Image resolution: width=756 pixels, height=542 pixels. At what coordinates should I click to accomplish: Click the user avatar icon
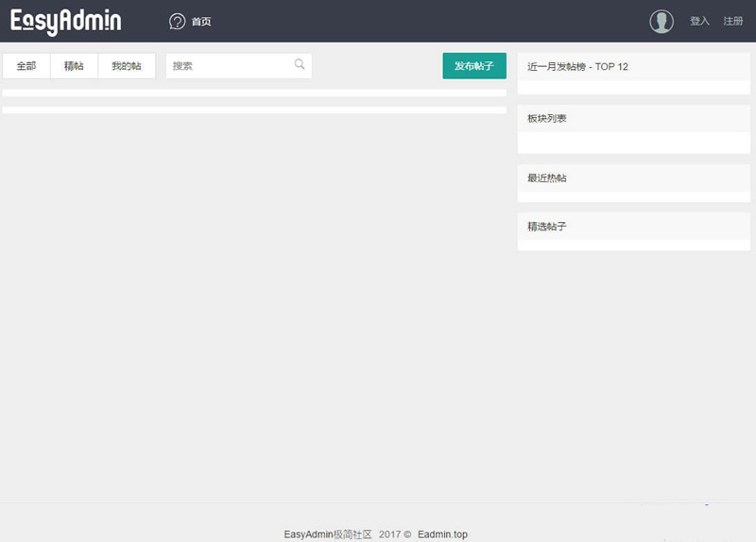[661, 22]
